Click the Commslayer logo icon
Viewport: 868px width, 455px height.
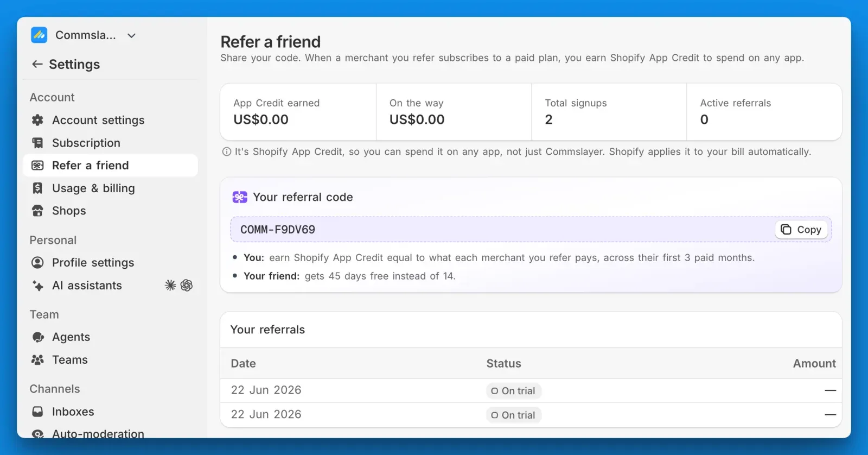click(x=39, y=35)
